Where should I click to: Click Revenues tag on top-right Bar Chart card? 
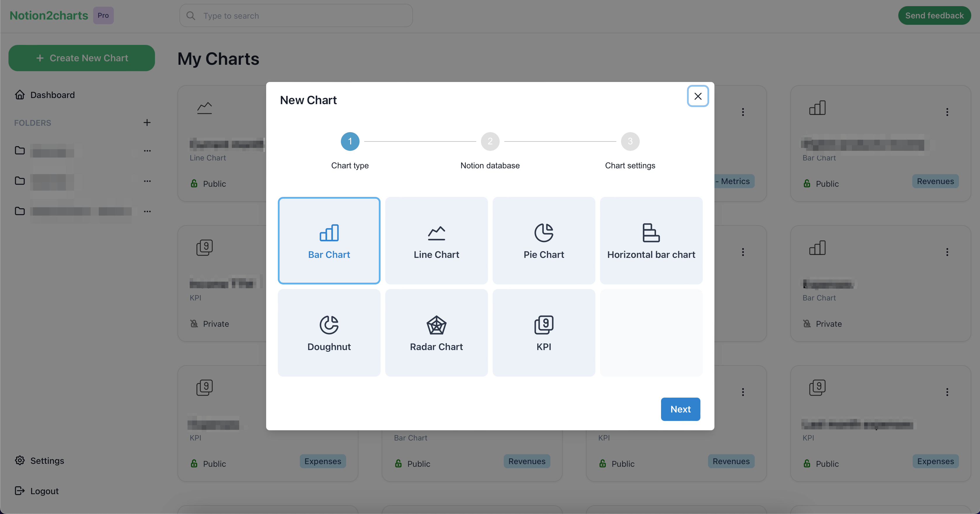(935, 181)
